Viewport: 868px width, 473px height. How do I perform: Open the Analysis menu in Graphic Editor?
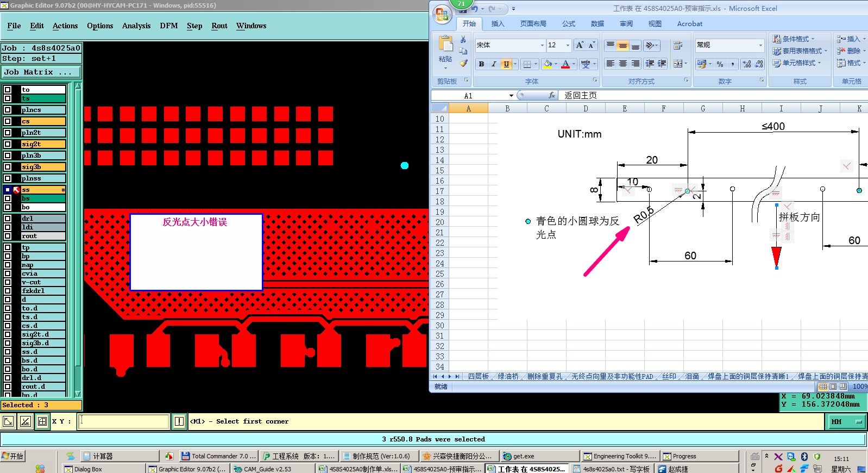tap(136, 26)
